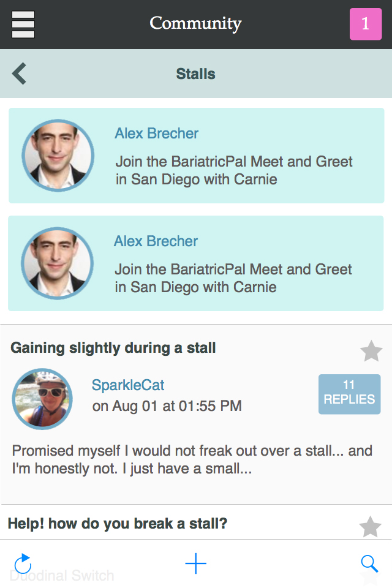Tap Alex Brecher's avatar in second announcement

coord(58,263)
